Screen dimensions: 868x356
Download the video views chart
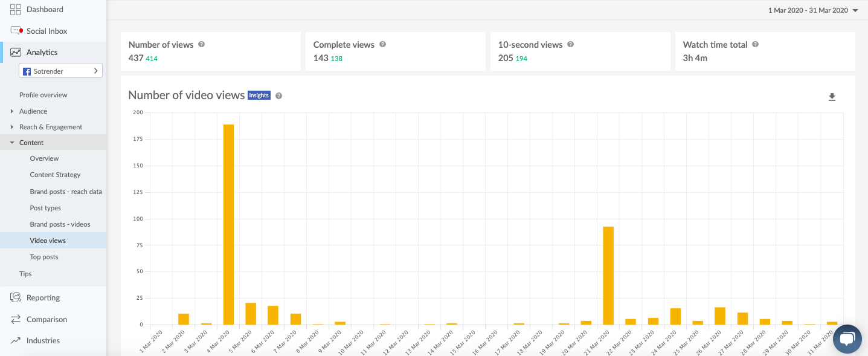tap(832, 97)
